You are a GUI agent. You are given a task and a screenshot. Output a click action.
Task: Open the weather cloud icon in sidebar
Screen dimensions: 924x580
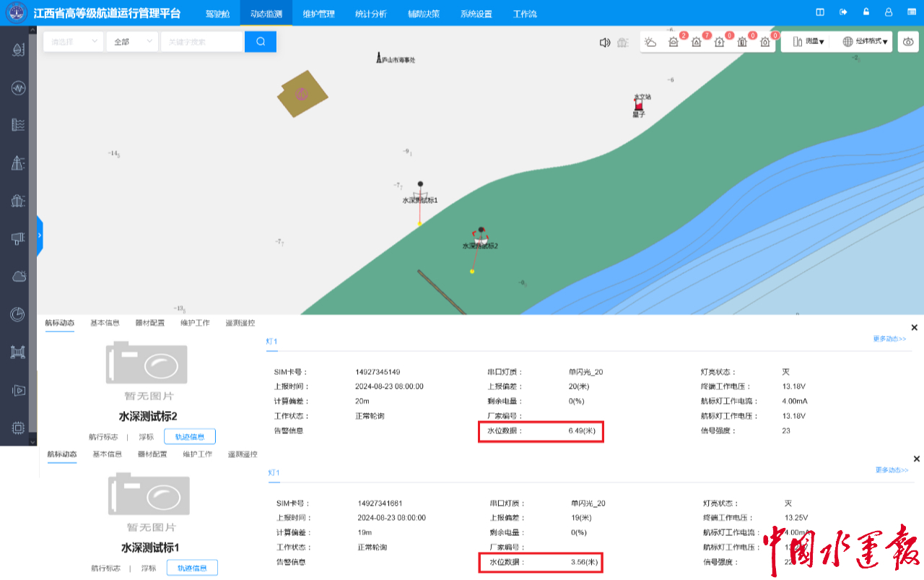point(18,277)
